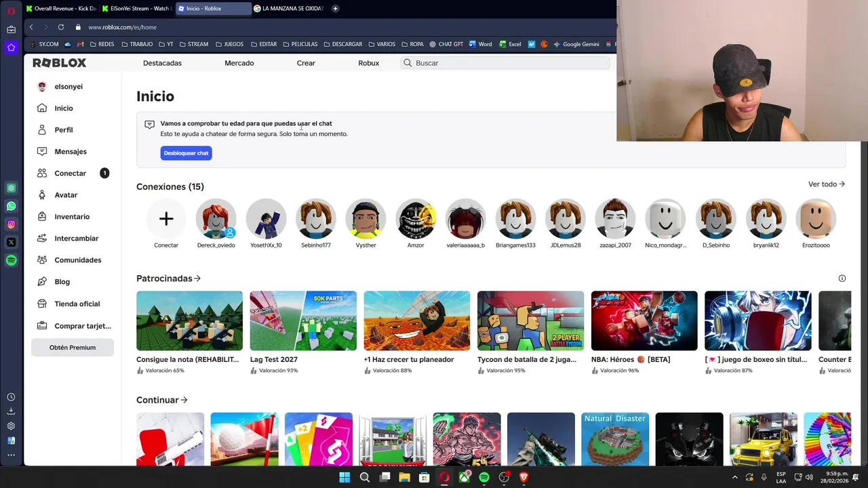This screenshot has width=868, height=488.
Task: Open Inicio from the left sidebar
Action: tap(64, 108)
